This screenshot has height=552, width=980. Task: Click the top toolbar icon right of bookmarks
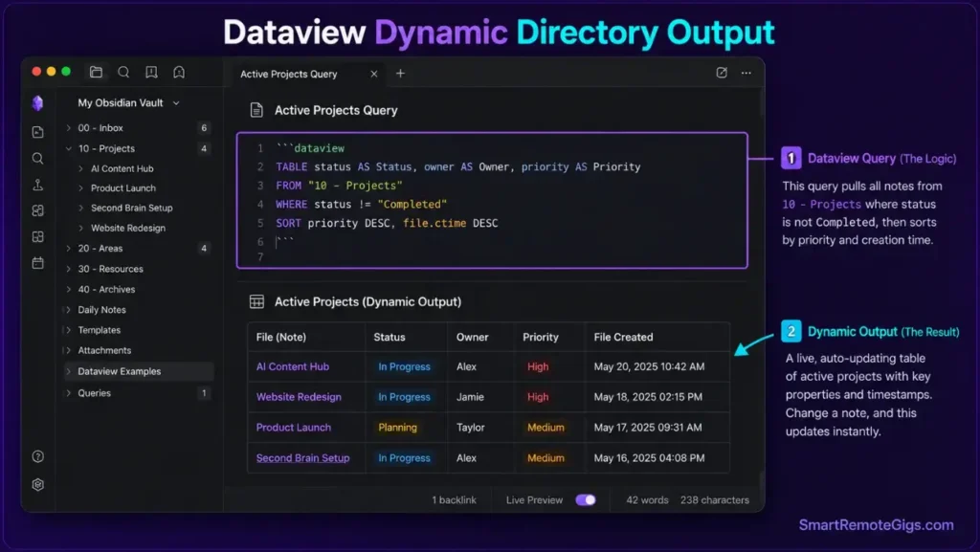tap(179, 73)
